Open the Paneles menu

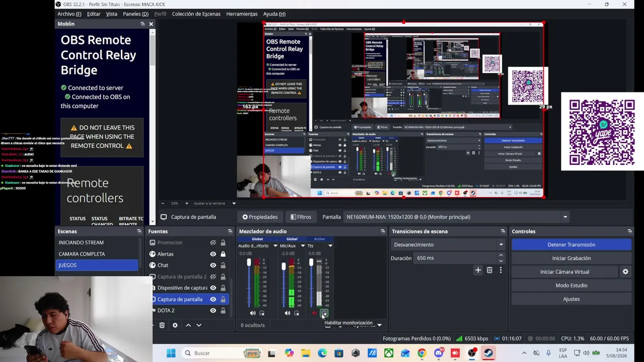[135, 14]
